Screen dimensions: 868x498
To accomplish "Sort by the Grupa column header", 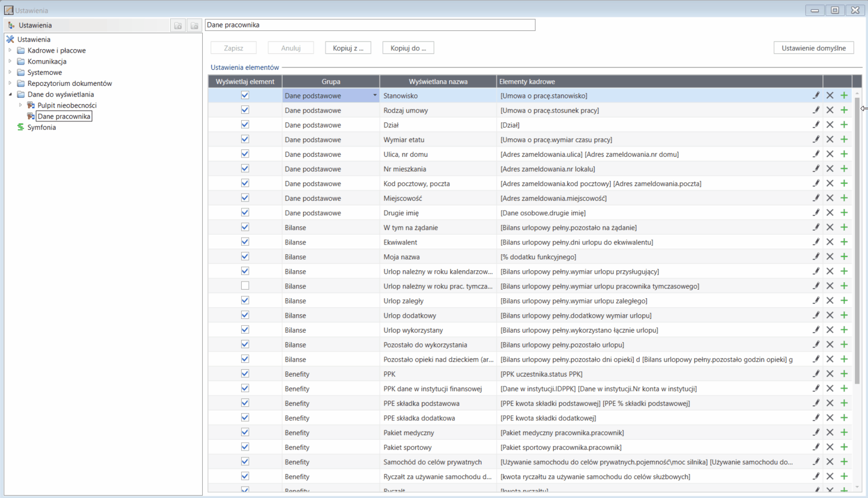I will (331, 81).
